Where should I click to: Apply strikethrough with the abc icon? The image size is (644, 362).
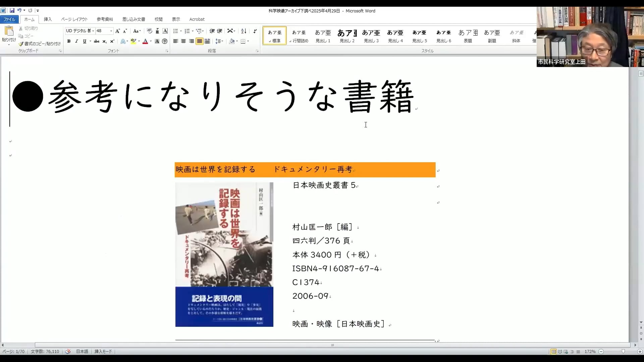[x=97, y=41]
